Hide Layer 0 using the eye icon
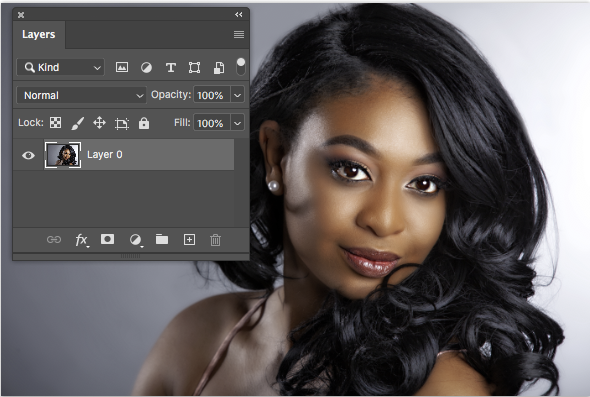The image size is (590, 397). coord(28,155)
